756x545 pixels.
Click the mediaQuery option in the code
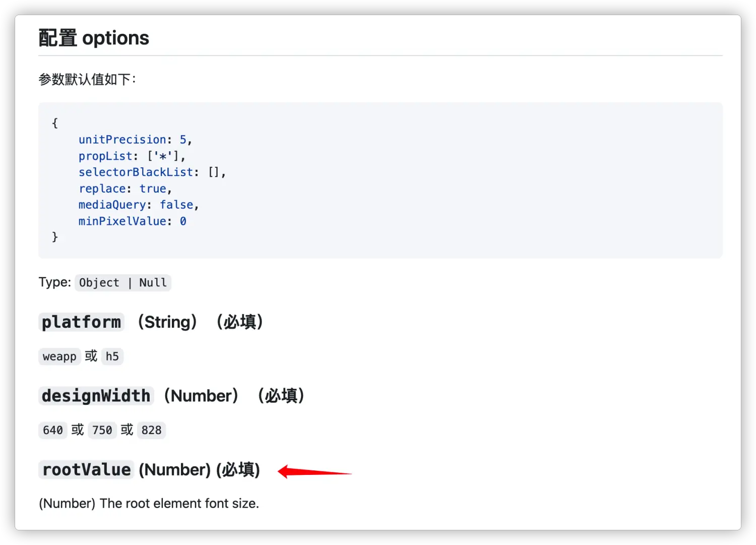pyautogui.click(x=112, y=205)
